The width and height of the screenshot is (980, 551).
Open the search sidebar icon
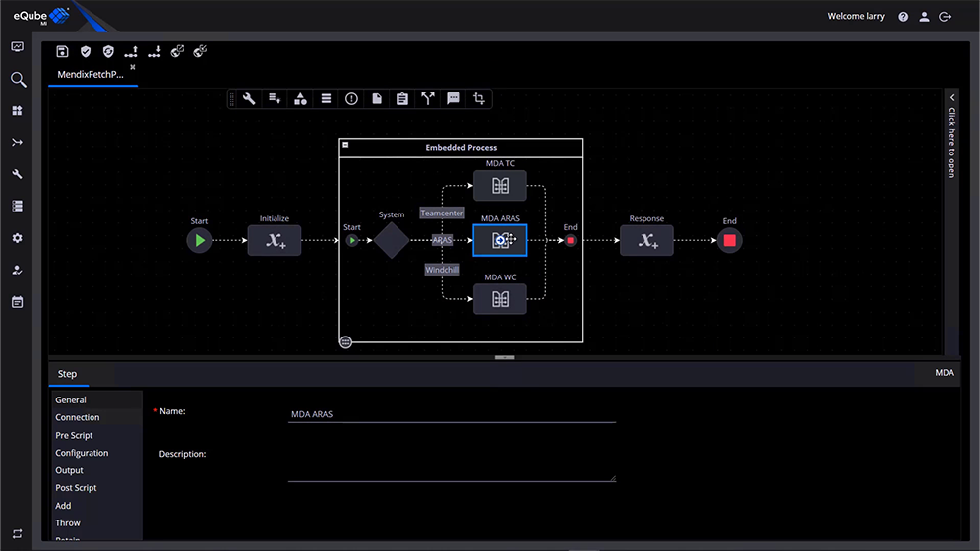tap(18, 80)
